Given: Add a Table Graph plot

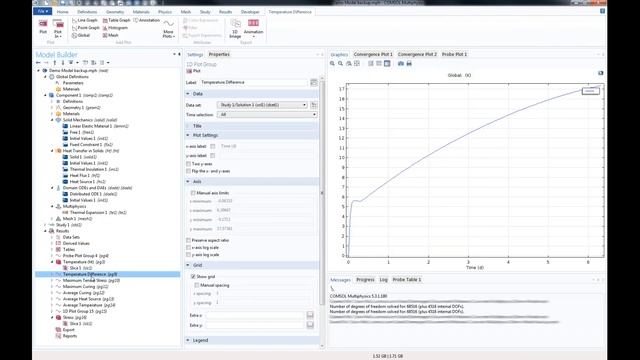Looking at the screenshot, I should (116, 20).
